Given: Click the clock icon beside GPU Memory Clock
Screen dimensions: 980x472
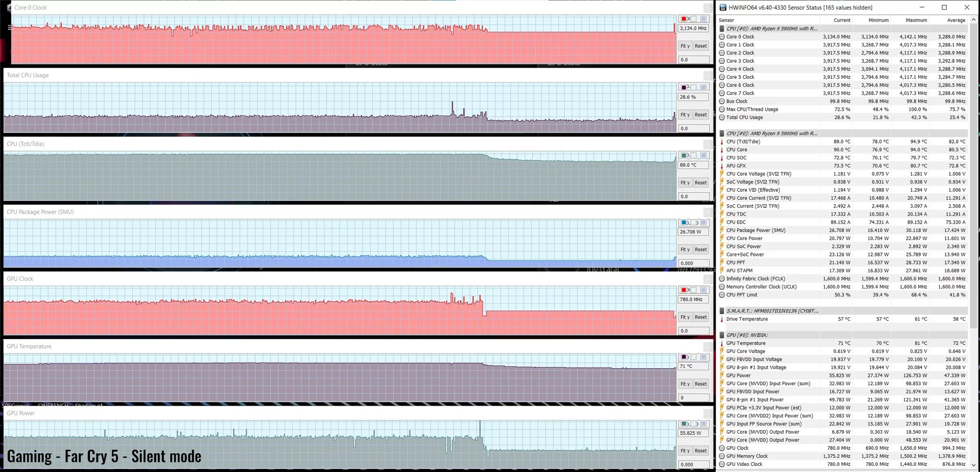Looking at the screenshot, I should 722,456.
